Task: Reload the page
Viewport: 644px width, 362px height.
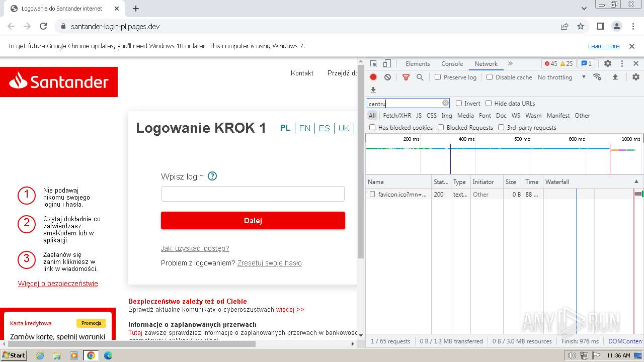Action: click(43, 26)
